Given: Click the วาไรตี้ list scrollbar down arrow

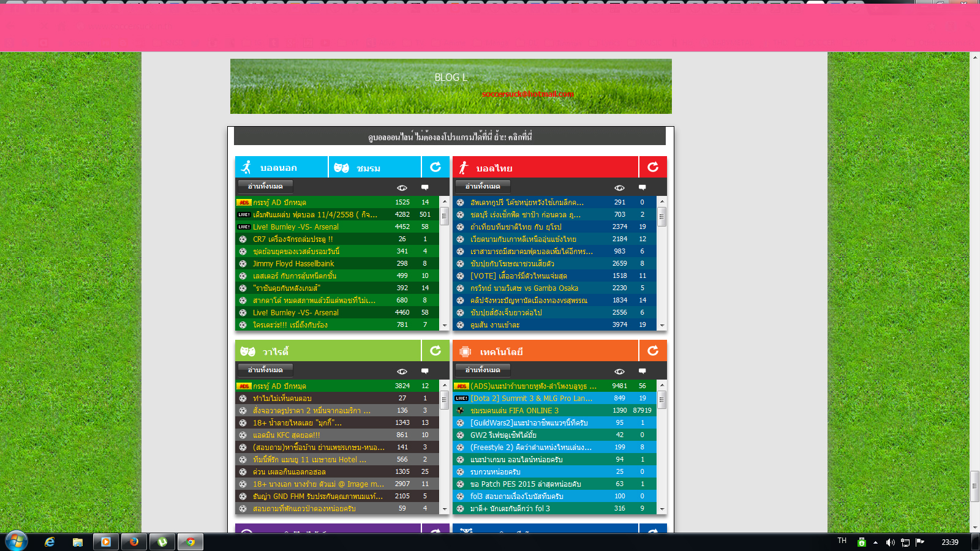Looking at the screenshot, I should click(x=445, y=509).
